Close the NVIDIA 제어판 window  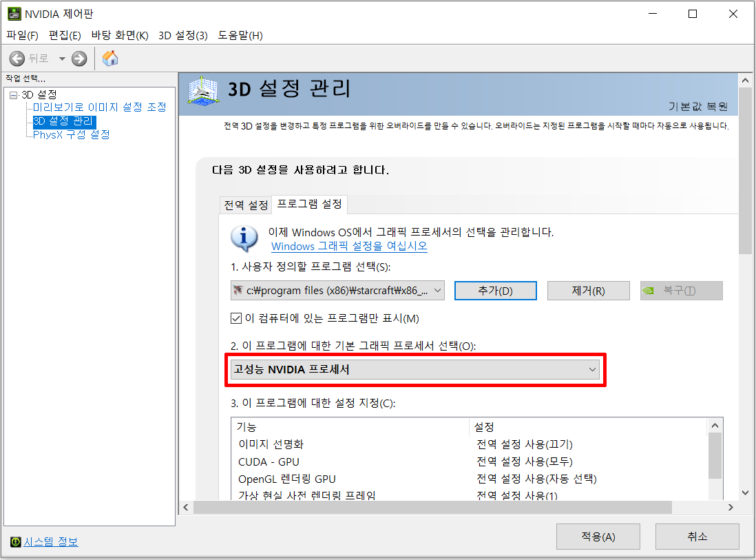(x=733, y=14)
